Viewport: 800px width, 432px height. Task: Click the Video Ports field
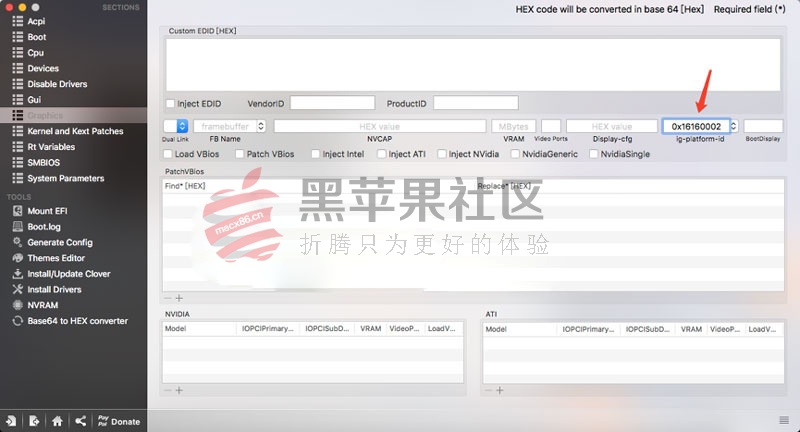551,126
